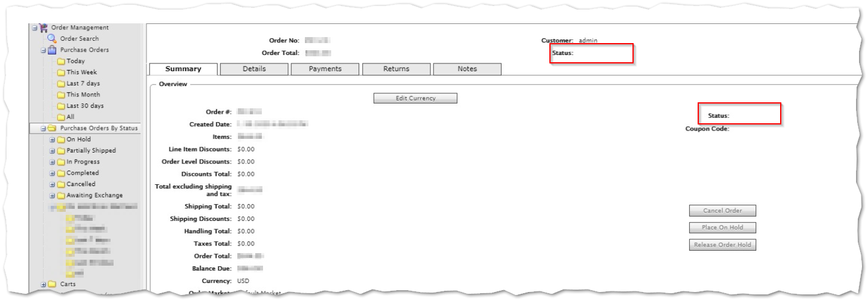Go to the Returns tab

[x=396, y=69]
